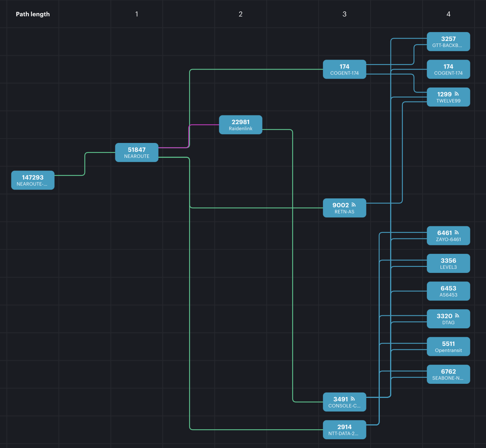
Task: Select the 6762 SEABONE node
Action: click(x=448, y=374)
